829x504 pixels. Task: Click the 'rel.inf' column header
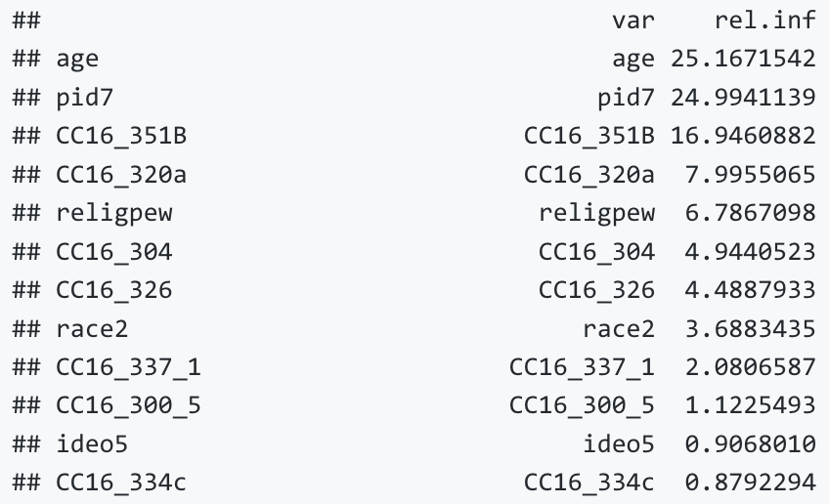coord(765,21)
